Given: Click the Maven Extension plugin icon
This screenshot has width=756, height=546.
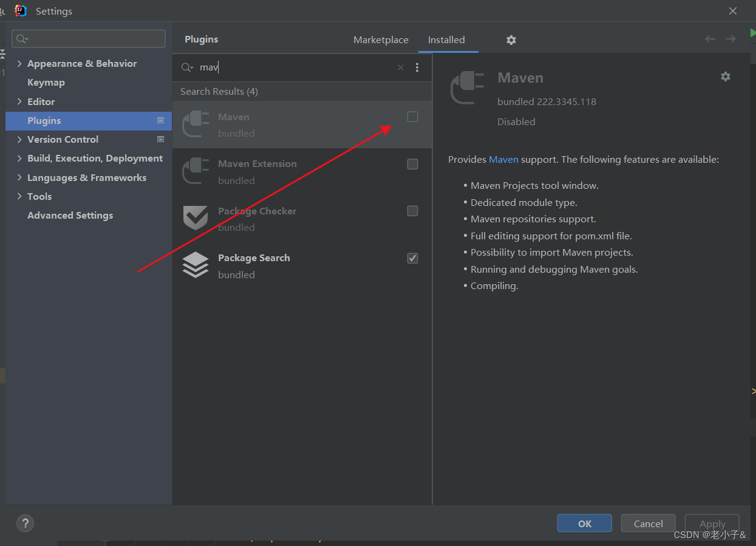Looking at the screenshot, I should pyautogui.click(x=195, y=171).
